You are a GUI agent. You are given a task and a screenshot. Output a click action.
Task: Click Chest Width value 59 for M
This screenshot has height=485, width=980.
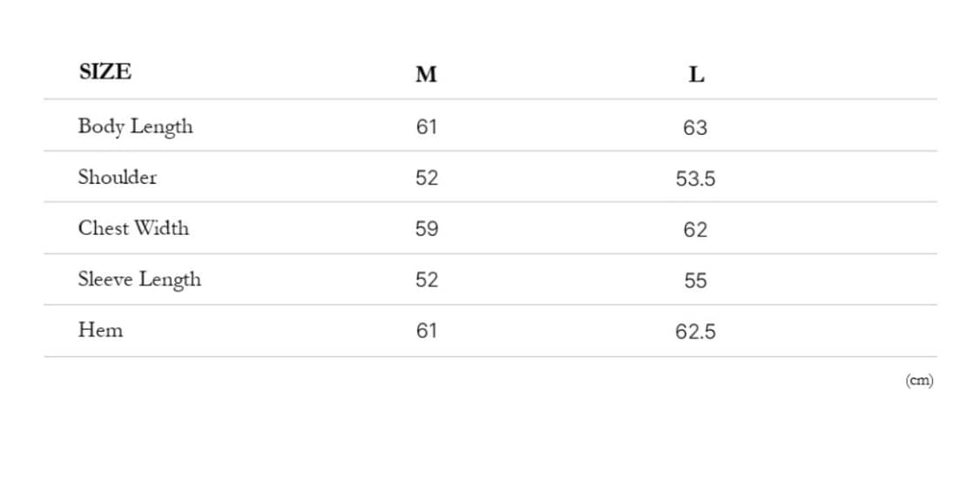tap(426, 229)
